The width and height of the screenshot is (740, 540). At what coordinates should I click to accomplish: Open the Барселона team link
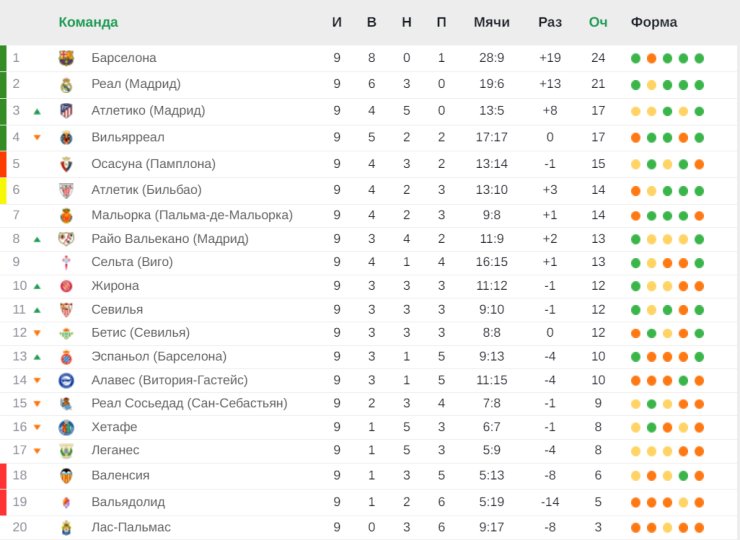123,58
